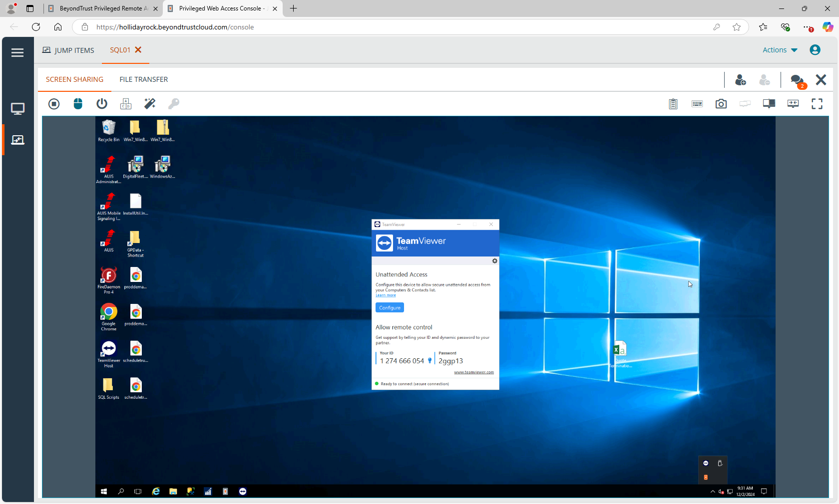This screenshot has height=504, width=839.
Task: Close the session with the large X icon
Action: (821, 80)
